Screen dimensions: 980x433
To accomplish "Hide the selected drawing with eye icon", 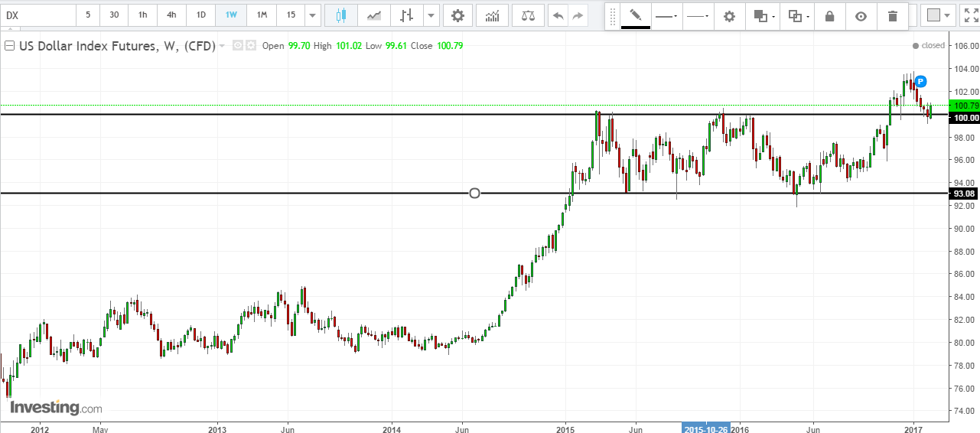I will coord(861,16).
